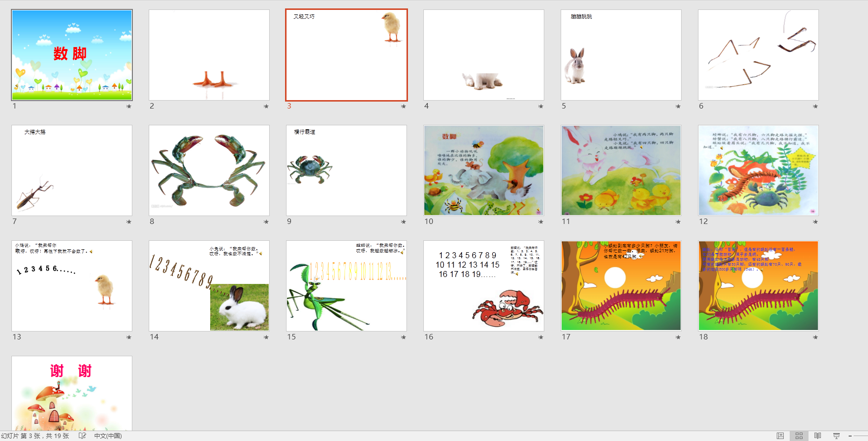Click the animation star under slide 5
The width and height of the screenshot is (868, 441).
click(678, 106)
